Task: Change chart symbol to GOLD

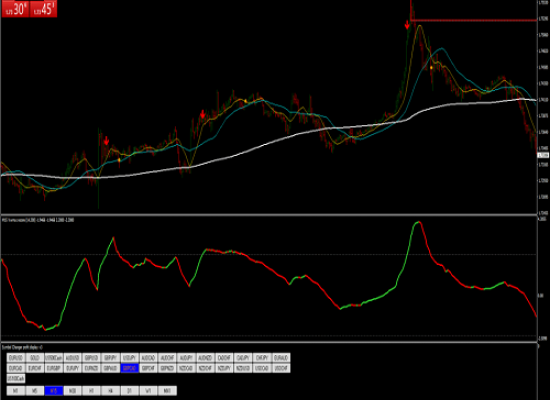Action: [35, 358]
